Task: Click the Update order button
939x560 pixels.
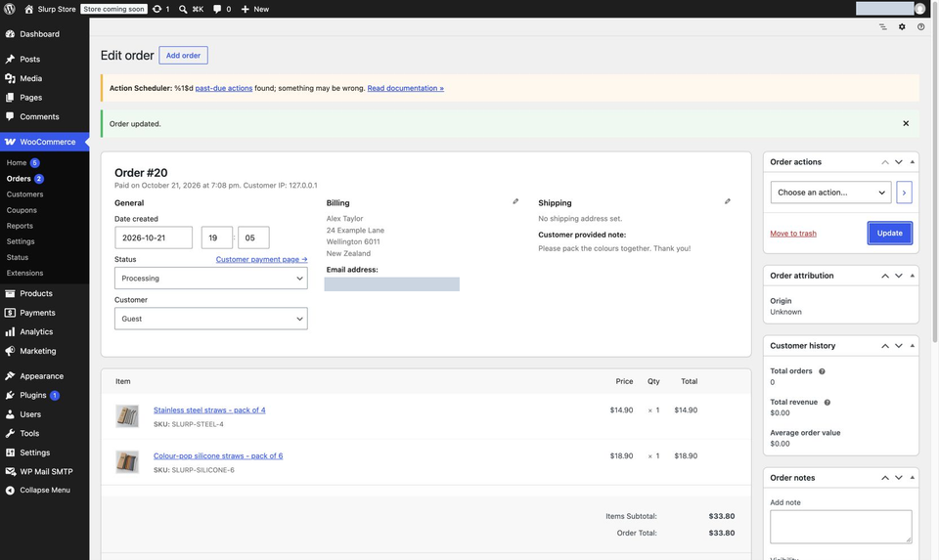Action: tap(890, 234)
